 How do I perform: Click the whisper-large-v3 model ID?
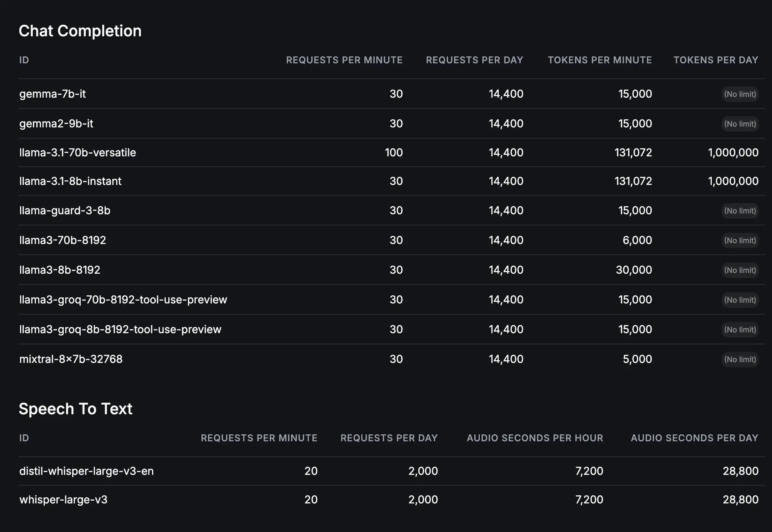[63, 500]
